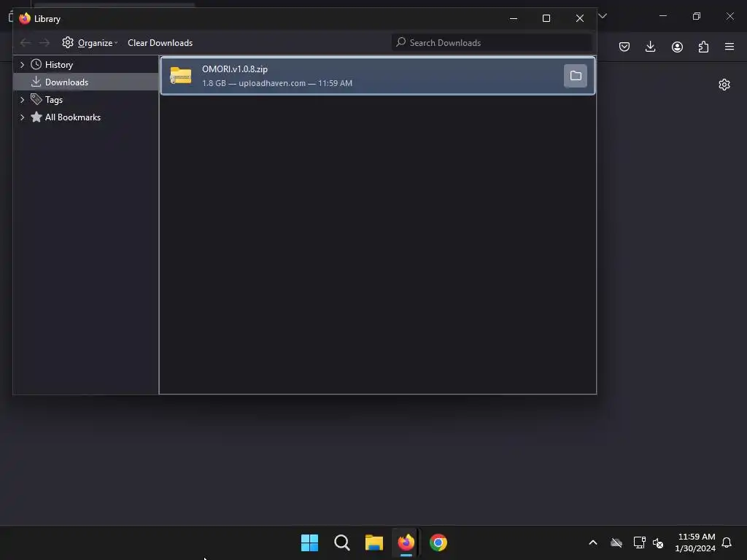Show hidden system tray icons

click(593, 542)
